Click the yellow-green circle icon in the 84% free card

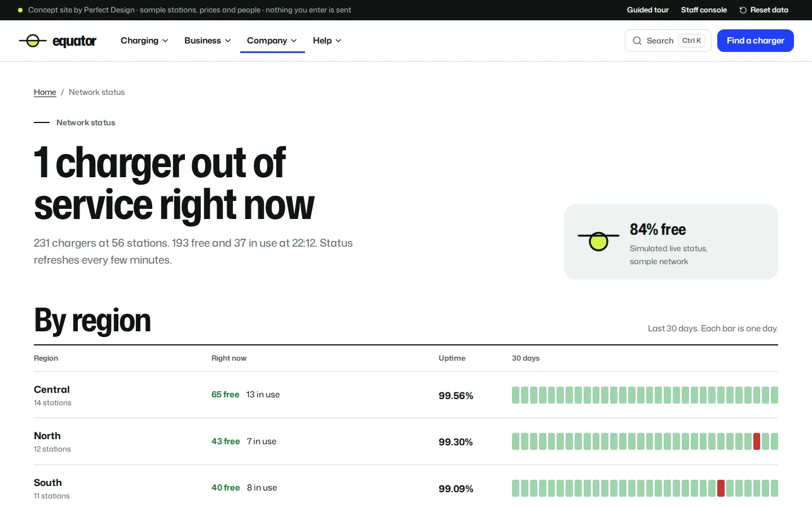(x=598, y=242)
